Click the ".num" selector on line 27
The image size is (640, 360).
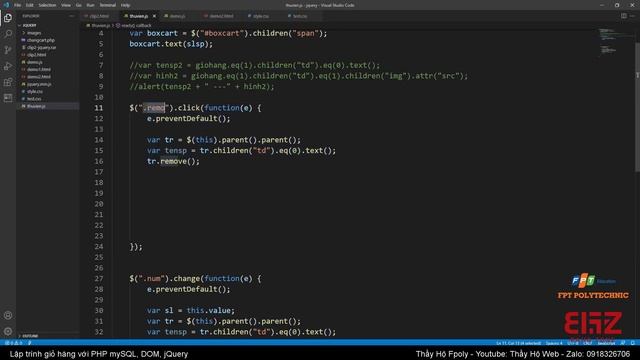coord(153,278)
